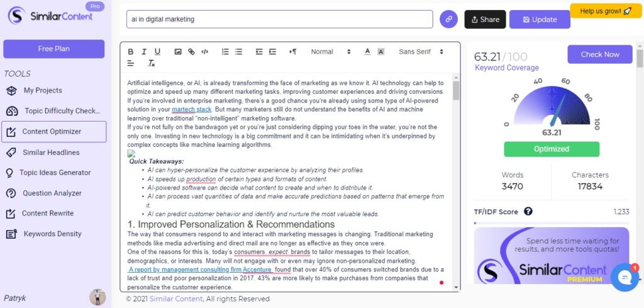Screen dimensions: 644x308
Task: Click the My Projects box icon
Action: (x=11, y=91)
